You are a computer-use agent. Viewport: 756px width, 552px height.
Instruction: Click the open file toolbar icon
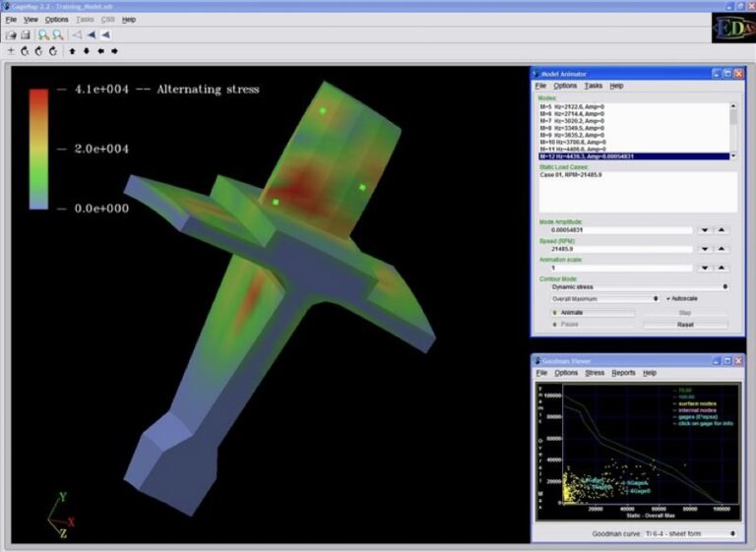[11, 34]
